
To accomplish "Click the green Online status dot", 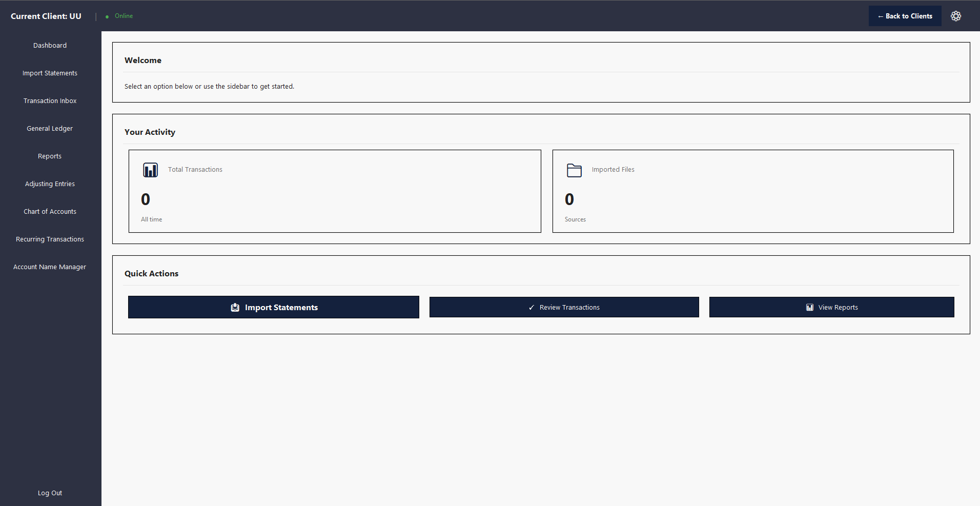I will pos(106,16).
